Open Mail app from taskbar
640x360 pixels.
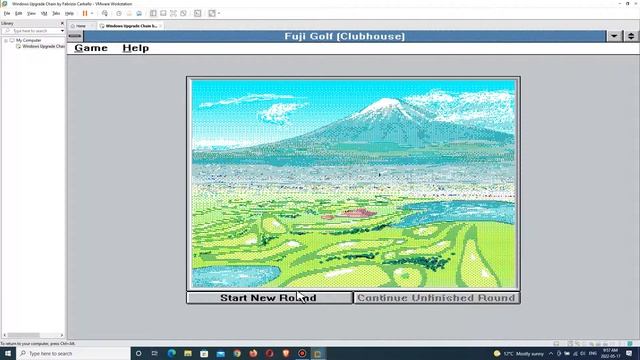[220, 353]
